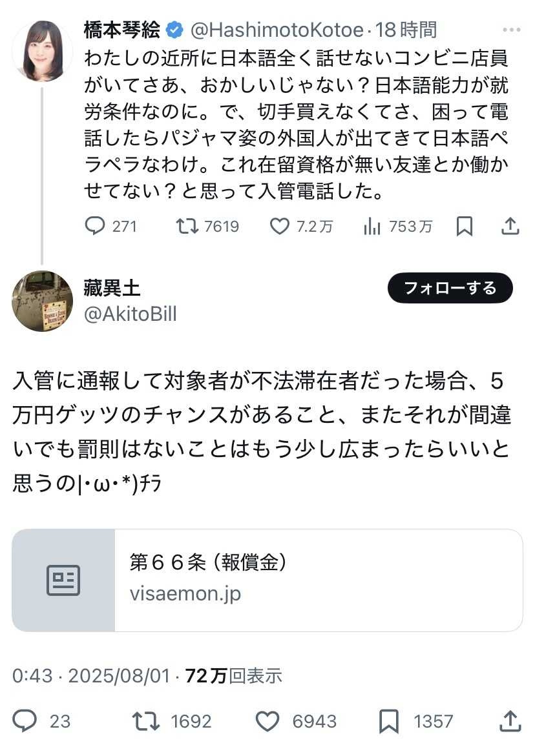Viewport: 535px width, 756px height.
Task: Reply to 橋本琴絵's quoted post
Action: pos(95,226)
